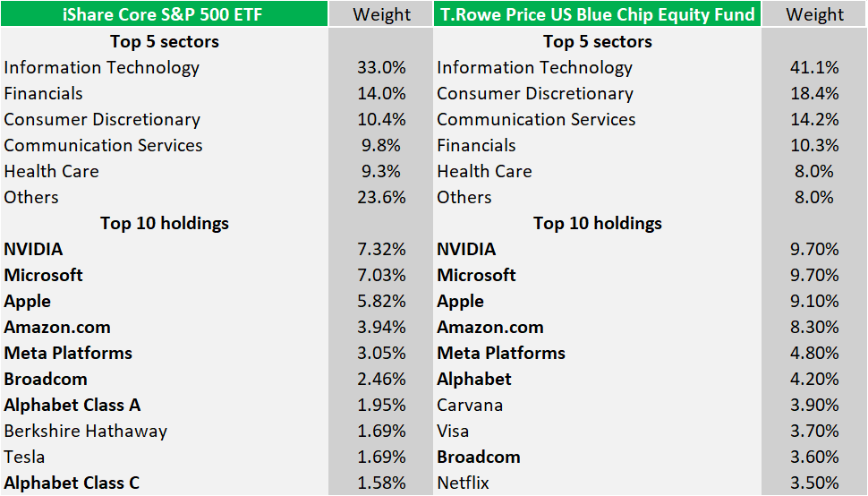Select the 23.6% Others weight cell
The height and width of the screenshot is (496, 868).
[x=381, y=197]
